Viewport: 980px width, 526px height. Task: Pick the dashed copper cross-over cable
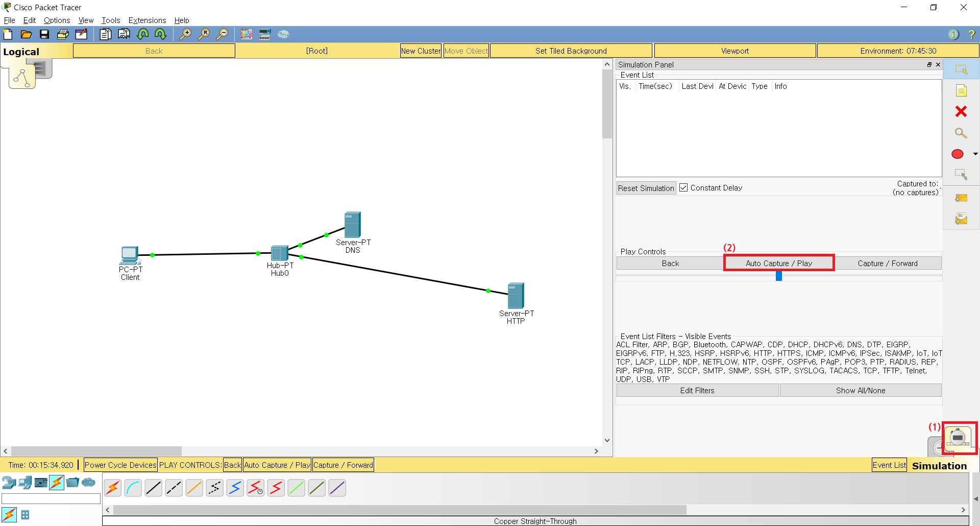pos(174,488)
